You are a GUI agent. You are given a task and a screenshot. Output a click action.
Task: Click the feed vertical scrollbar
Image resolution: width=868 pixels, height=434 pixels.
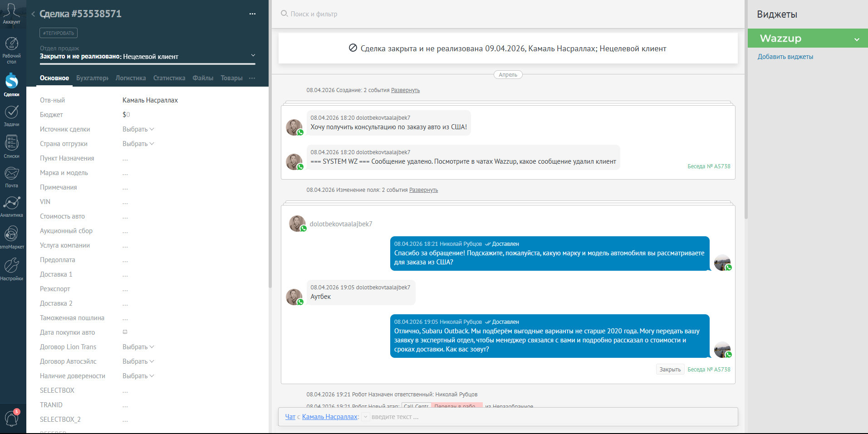tap(745, 109)
